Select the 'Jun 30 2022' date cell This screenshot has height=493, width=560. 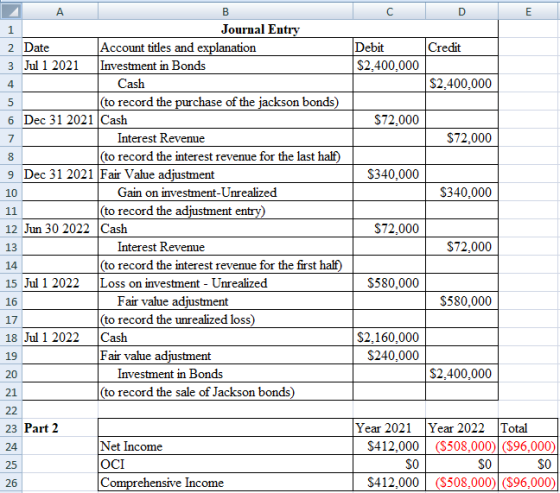[x=60, y=229]
